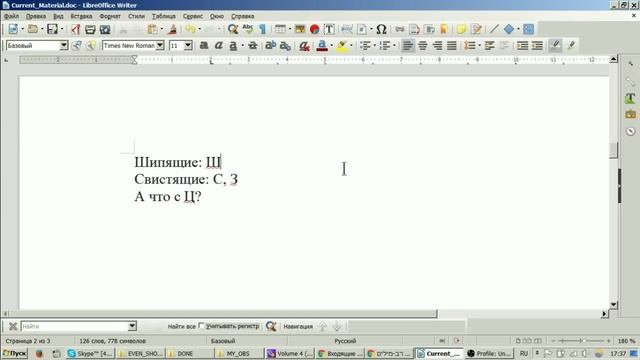The width and height of the screenshot is (640, 360).
Task: Click the Навигация button
Action: coord(298,327)
